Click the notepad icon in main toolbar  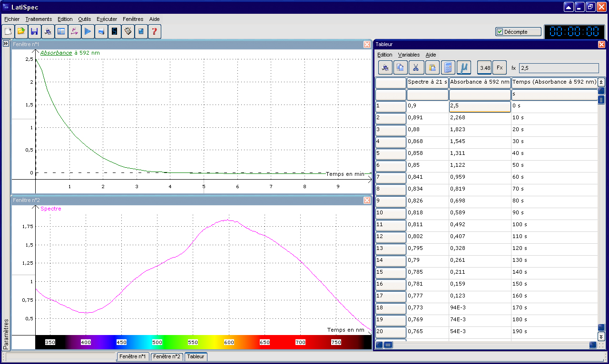128,31
